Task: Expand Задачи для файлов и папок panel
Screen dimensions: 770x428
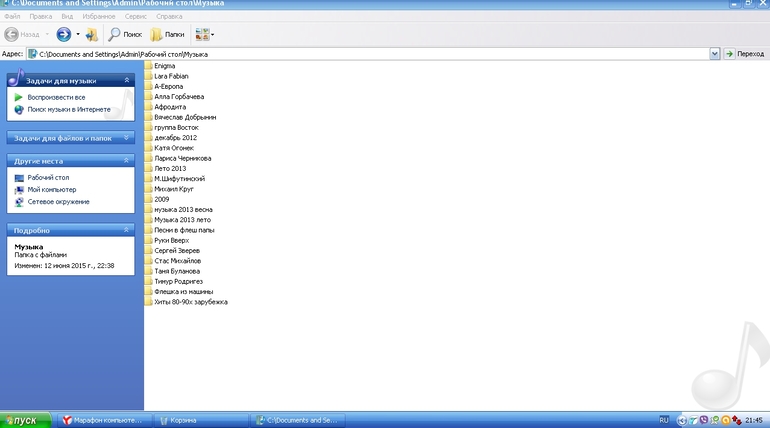Action: coord(126,137)
